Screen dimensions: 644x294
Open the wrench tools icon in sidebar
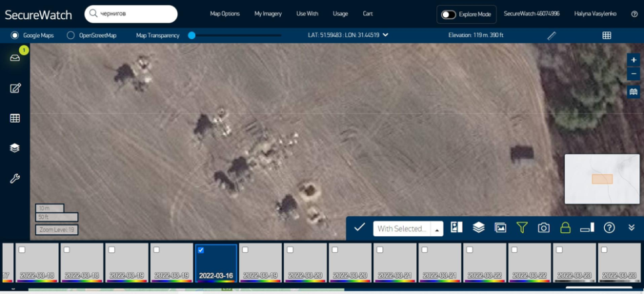[15, 179]
